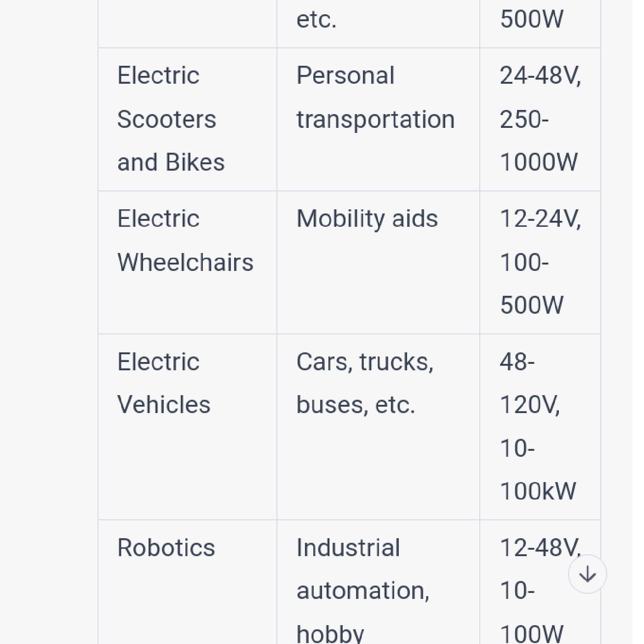Click the 12-24V, 100-500W spec cell
Image resolution: width=644 pixels, height=644 pixels.
coord(540,262)
